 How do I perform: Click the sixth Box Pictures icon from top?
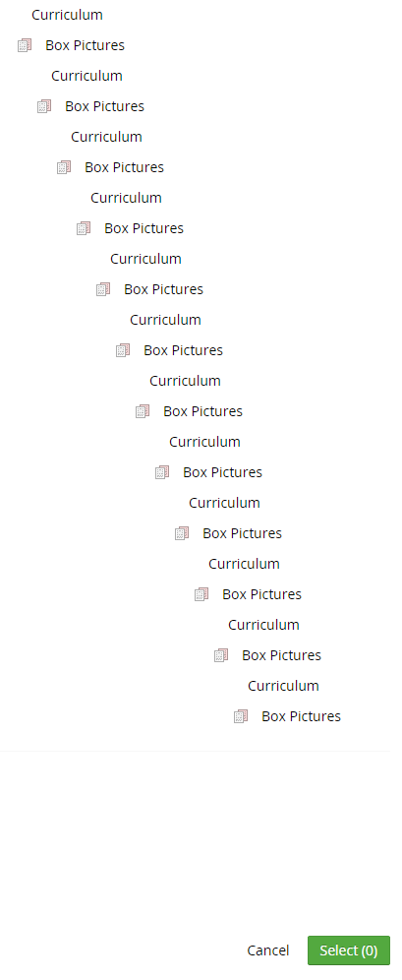click(x=123, y=350)
